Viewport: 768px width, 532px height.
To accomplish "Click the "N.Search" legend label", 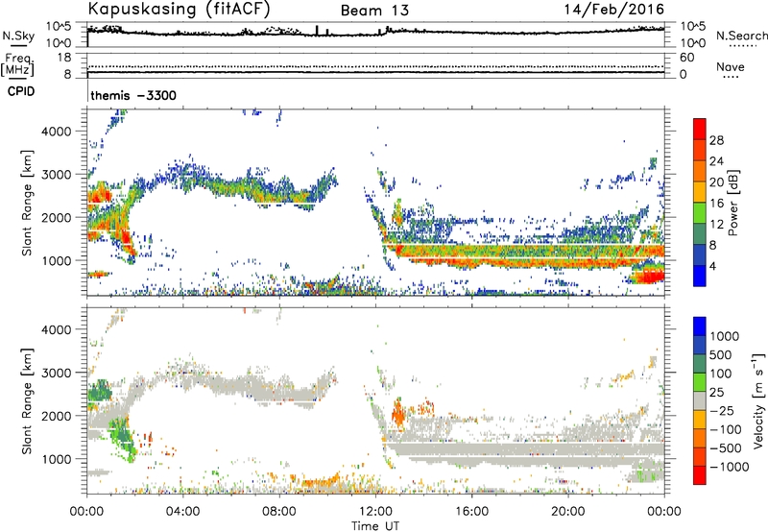I will coord(741,36).
